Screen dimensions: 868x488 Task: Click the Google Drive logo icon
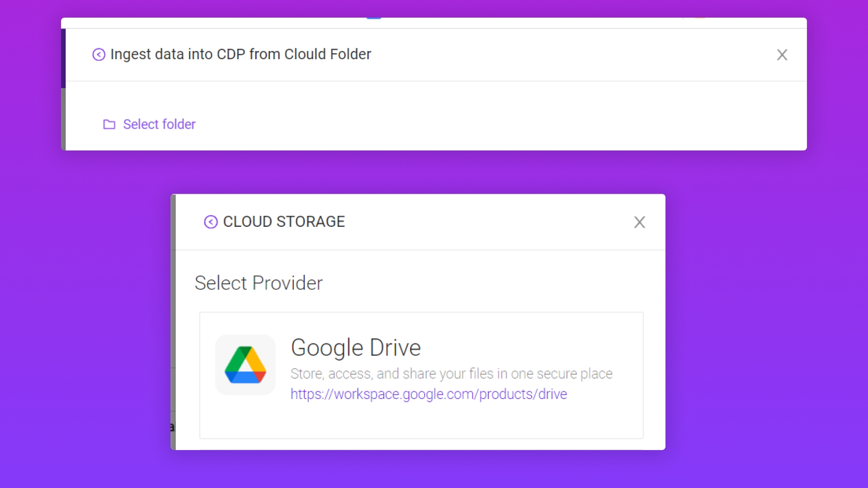pos(245,365)
